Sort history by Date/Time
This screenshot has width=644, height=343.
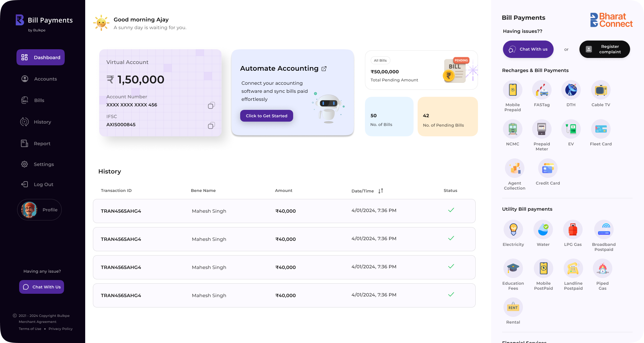(x=381, y=191)
